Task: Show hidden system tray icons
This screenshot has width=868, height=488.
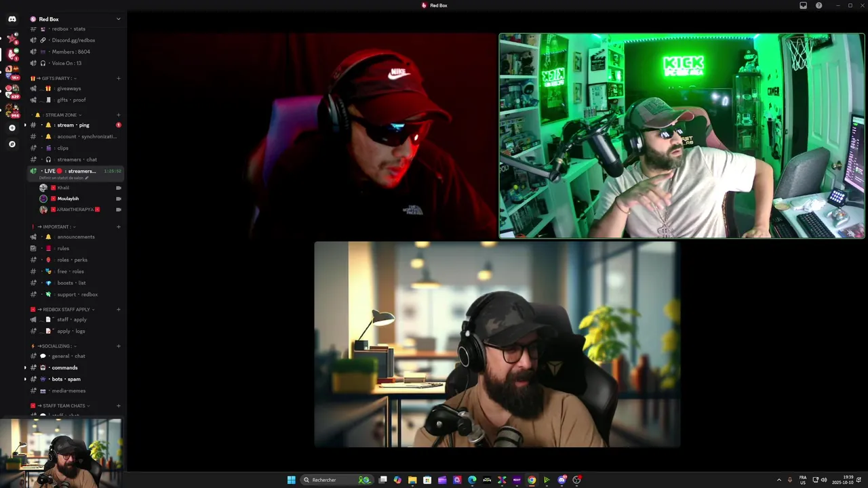Action: 778,480
